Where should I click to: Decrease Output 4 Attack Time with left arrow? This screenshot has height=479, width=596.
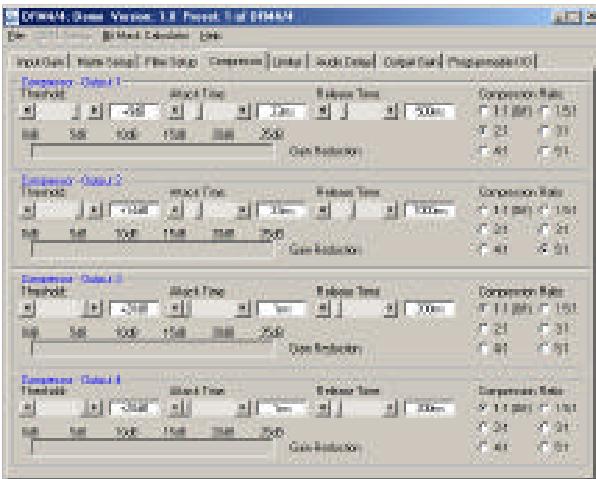[175, 408]
